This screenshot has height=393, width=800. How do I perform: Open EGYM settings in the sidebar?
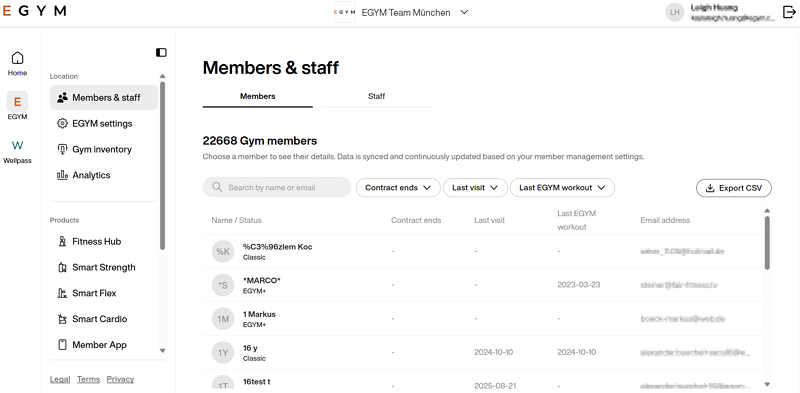click(x=104, y=124)
